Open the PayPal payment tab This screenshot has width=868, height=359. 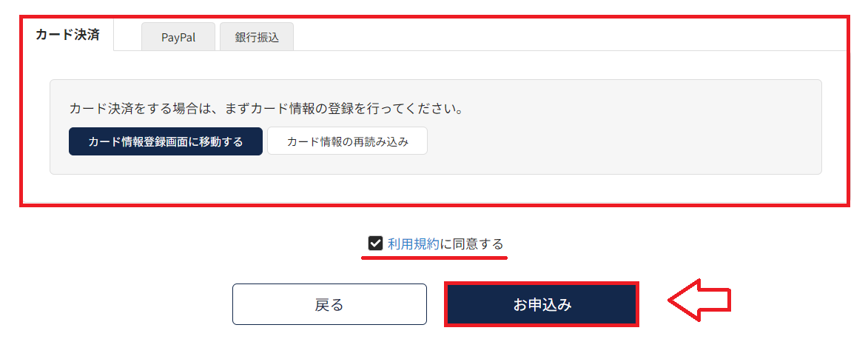[x=178, y=37]
